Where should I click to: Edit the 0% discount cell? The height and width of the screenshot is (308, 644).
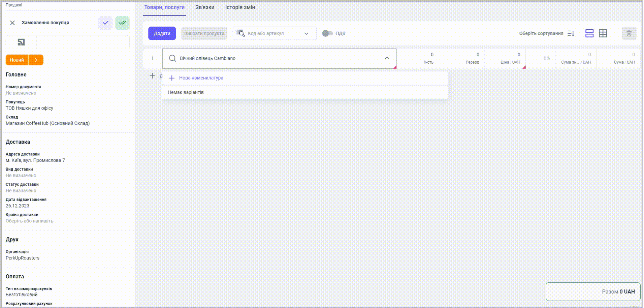pos(541,59)
